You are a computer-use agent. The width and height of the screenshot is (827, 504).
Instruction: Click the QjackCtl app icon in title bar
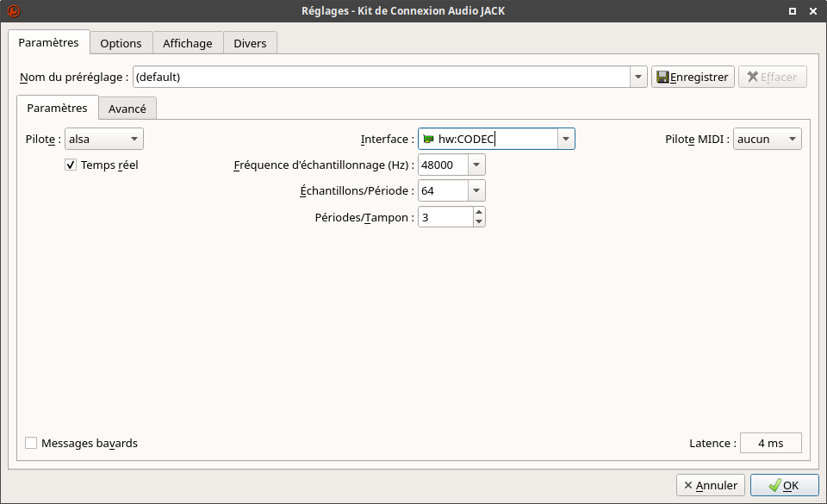click(x=13, y=10)
